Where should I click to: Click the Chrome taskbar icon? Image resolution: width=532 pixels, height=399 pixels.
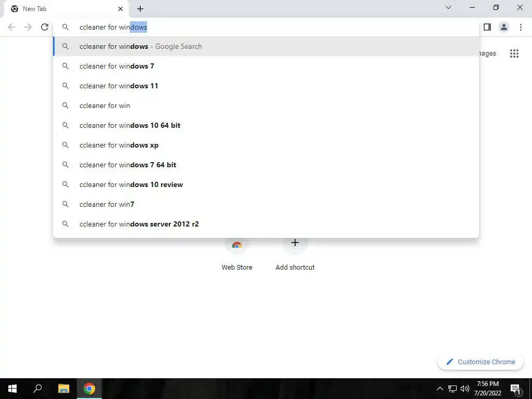coord(89,389)
